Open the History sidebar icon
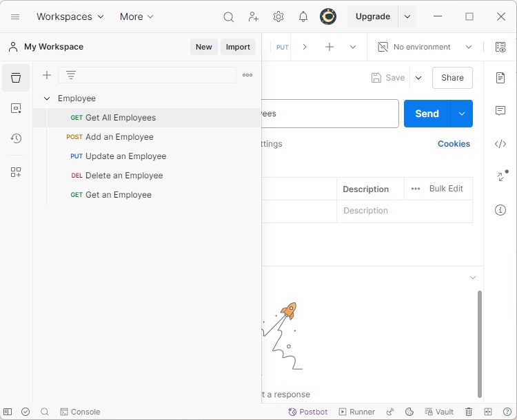517x420 pixels. click(x=16, y=138)
